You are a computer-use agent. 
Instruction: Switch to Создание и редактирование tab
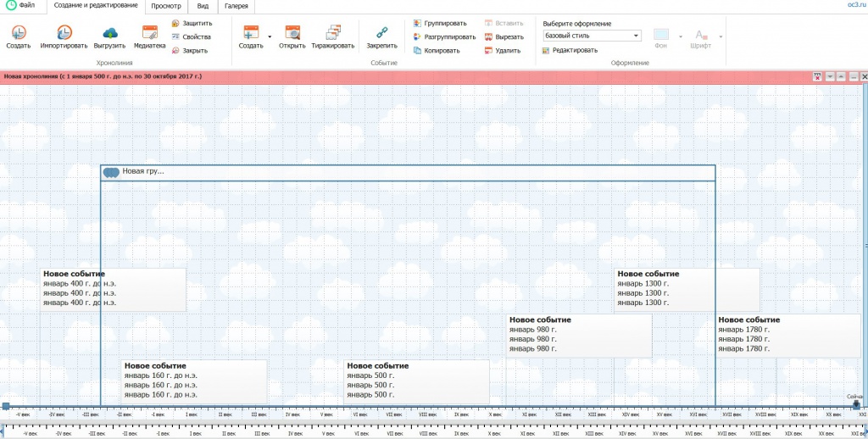96,6
